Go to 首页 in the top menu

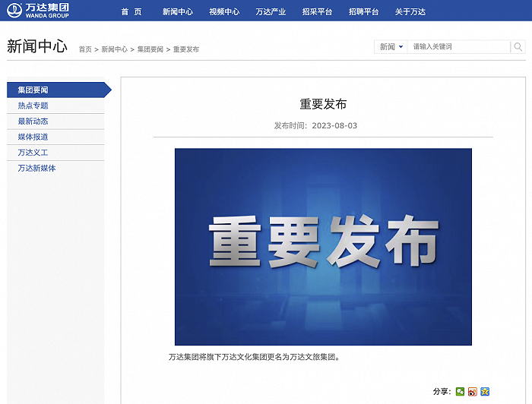(x=131, y=12)
